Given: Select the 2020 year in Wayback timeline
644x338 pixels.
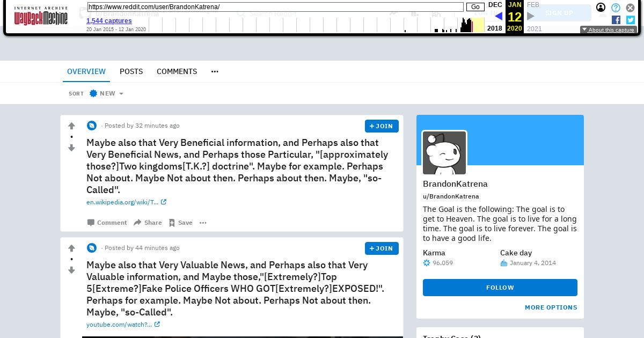Looking at the screenshot, I should tap(514, 28).
